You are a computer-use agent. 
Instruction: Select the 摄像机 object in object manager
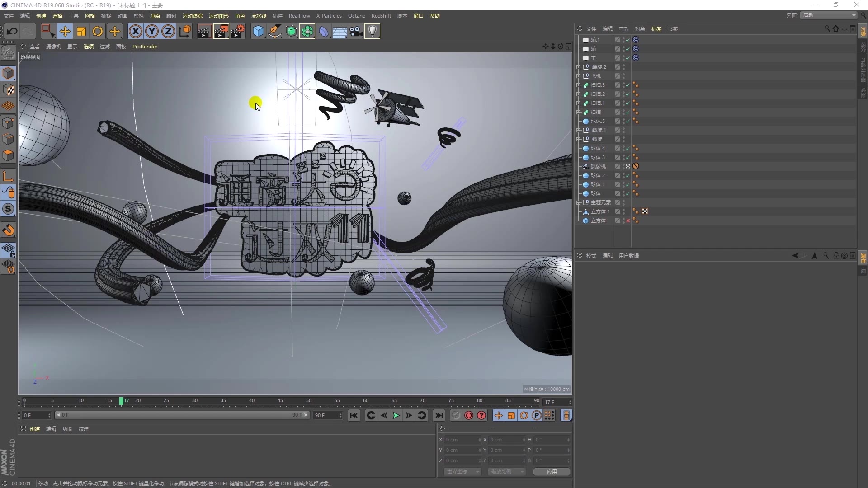(x=598, y=166)
